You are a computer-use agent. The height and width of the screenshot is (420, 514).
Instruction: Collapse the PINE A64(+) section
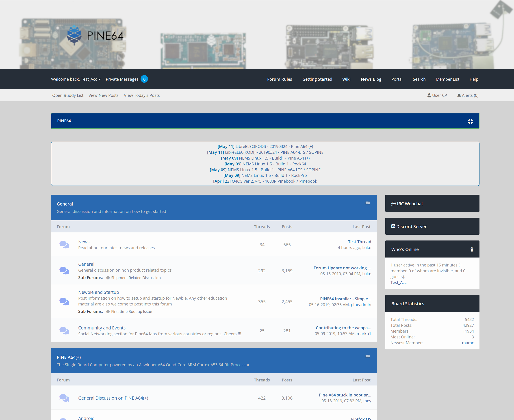tap(368, 356)
